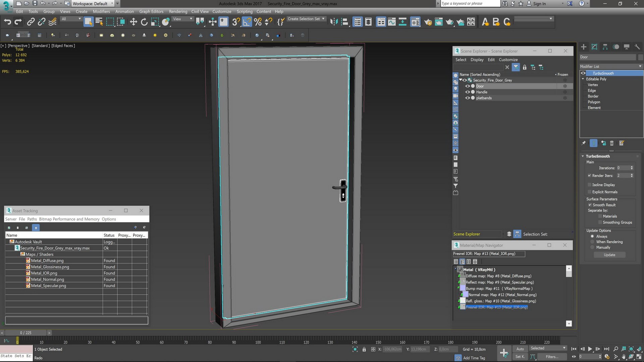Click Play Animation button
This screenshot has height=362, width=644.
(590, 349)
